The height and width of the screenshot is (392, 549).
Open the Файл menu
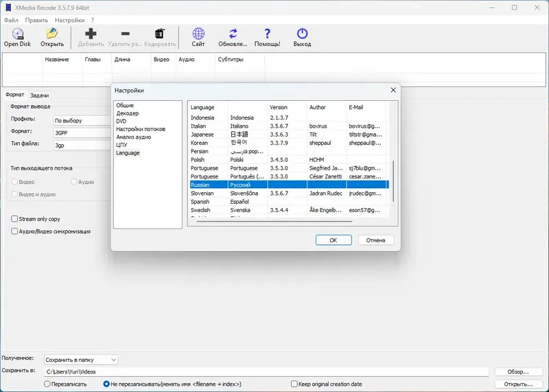[11, 21]
